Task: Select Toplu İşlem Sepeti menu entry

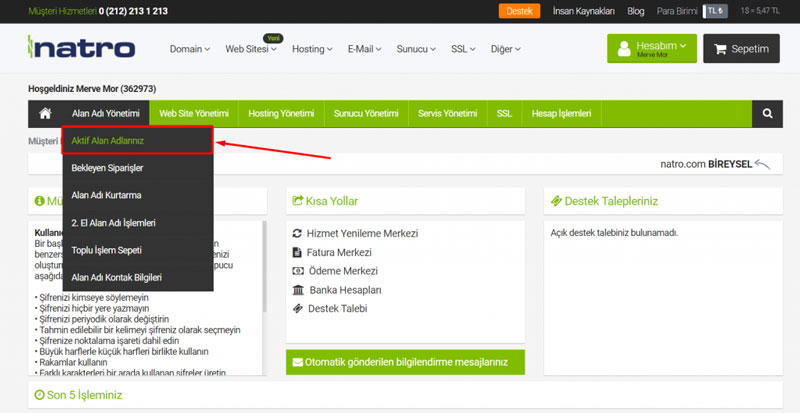Action: click(x=138, y=250)
